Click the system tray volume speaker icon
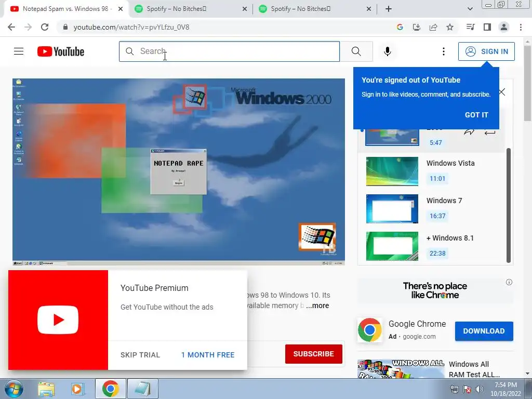The width and height of the screenshot is (532, 399). [480, 389]
